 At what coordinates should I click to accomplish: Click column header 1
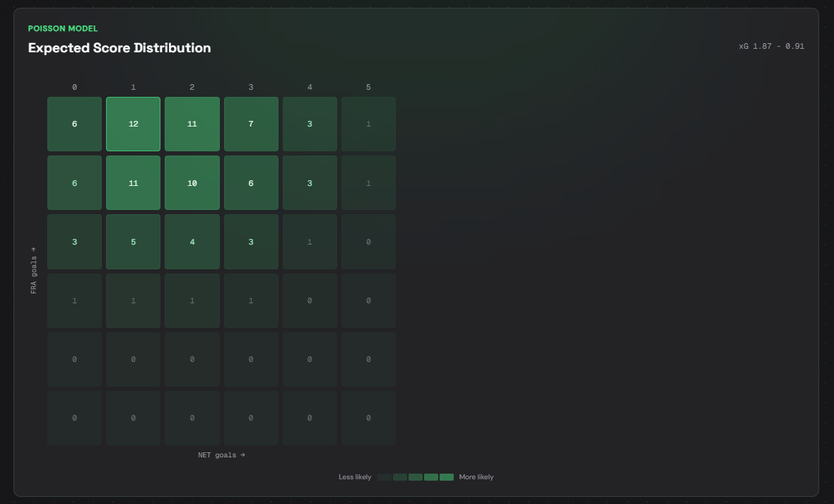point(133,87)
